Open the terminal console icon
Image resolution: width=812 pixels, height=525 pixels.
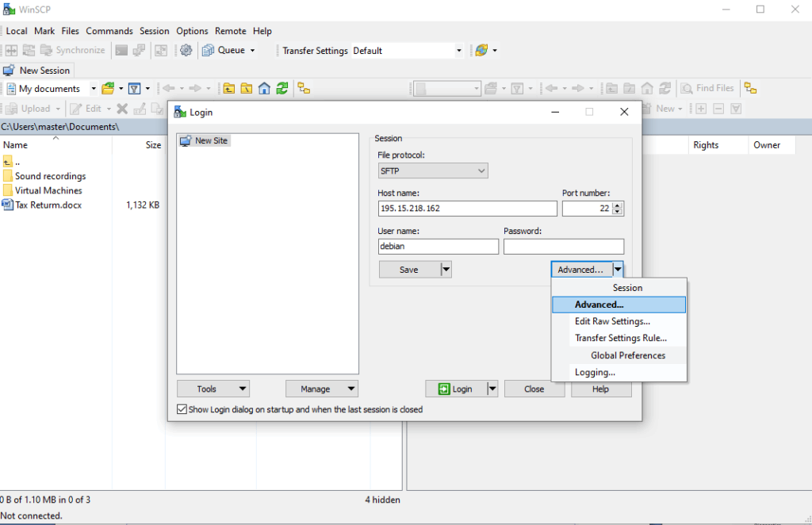(121, 50)
